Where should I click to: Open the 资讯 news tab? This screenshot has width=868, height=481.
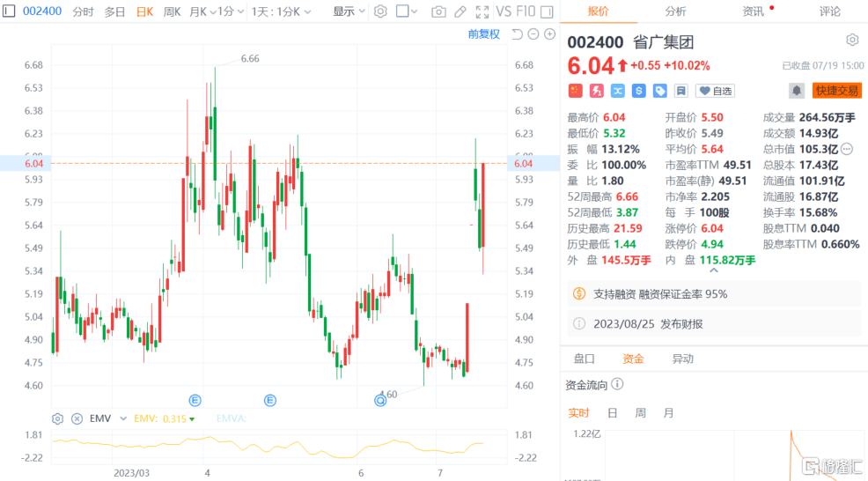(753, 11)
